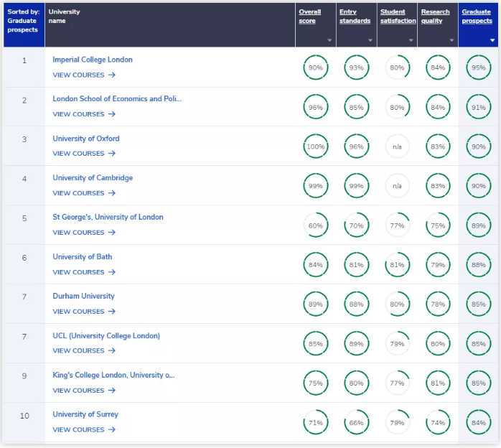
Task: View courses for University of Bath
Action: coord(84,272)
